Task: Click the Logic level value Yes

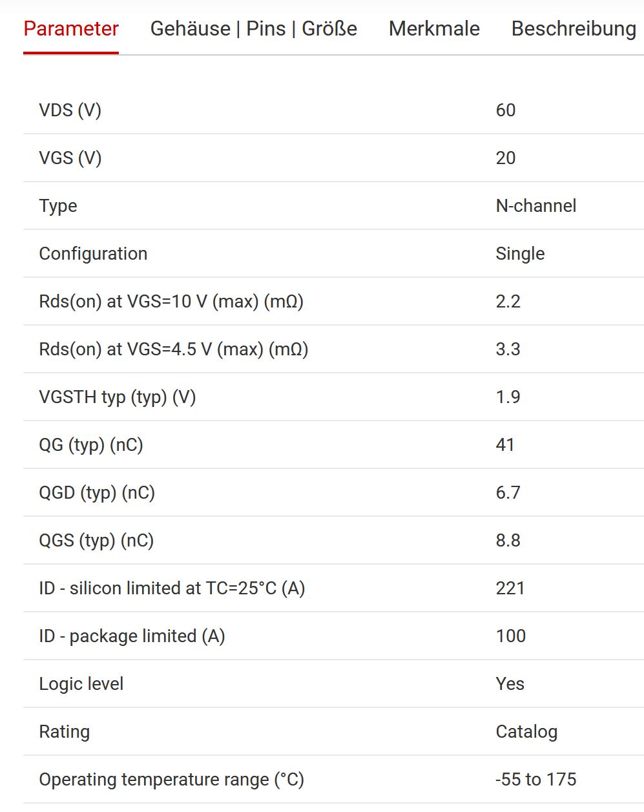Action: pyautogui.click(x=510, y=683)
